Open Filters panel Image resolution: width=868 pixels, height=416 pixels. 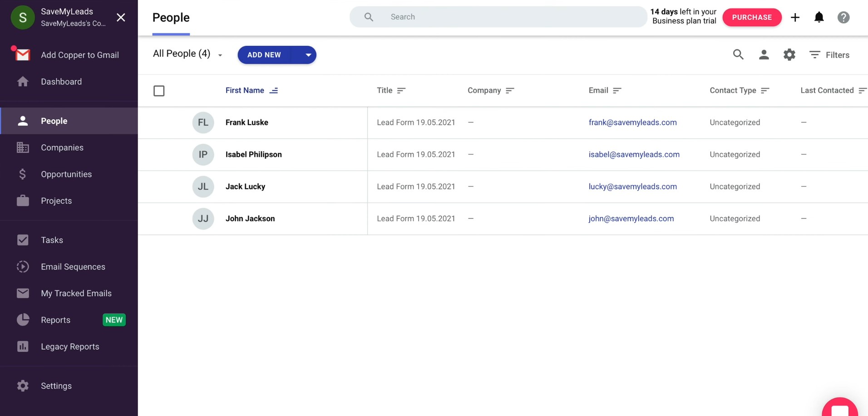829,55
